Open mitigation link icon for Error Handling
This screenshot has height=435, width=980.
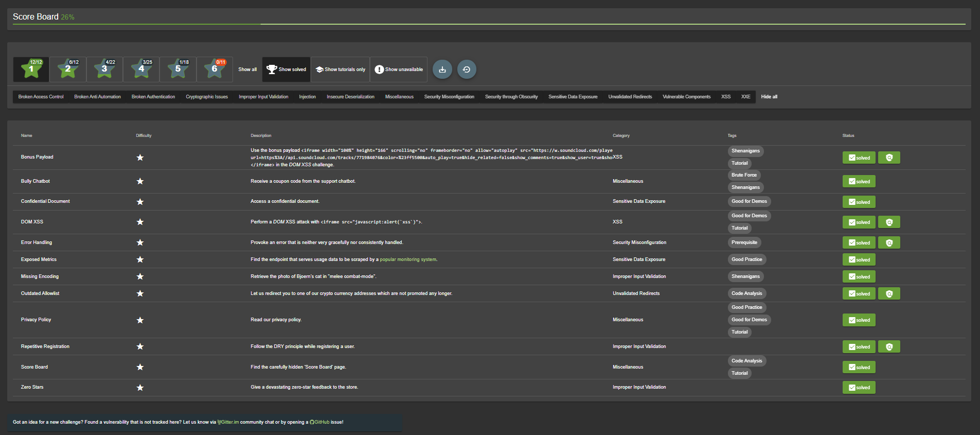coord(889,242)
